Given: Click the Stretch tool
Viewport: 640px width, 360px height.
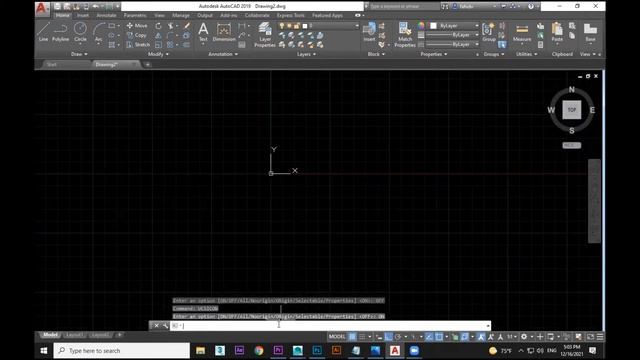Looking at the screenshot, I should click(138, 44).
